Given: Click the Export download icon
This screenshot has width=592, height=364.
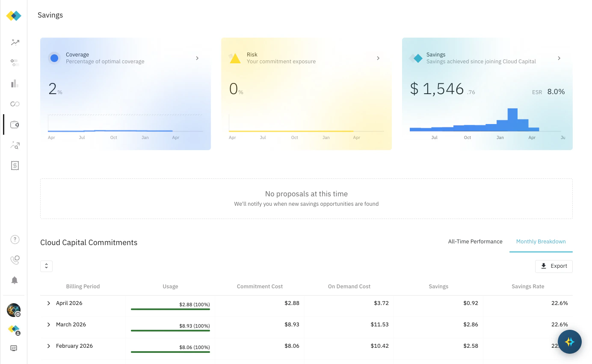Looking at the screenshot, I should pos(543,266).
